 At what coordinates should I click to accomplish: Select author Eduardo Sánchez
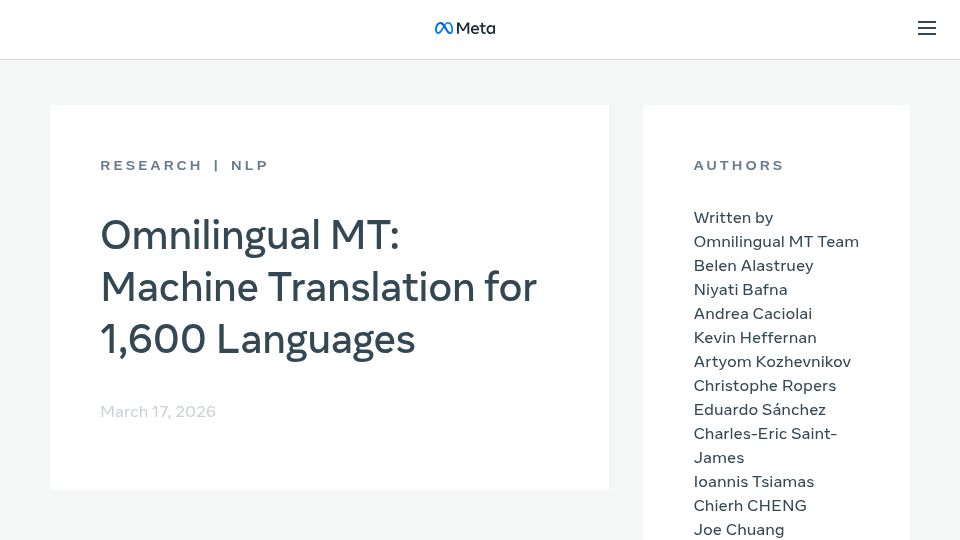pyautogui.click(x=759, y=410)
